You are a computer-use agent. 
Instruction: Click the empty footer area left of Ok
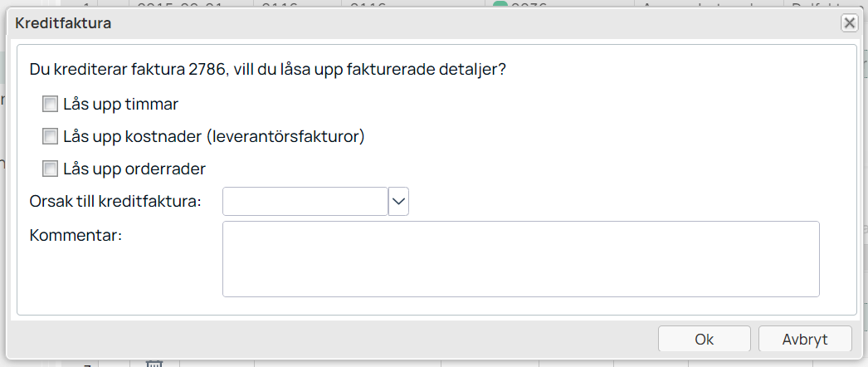tap(332, 339)
